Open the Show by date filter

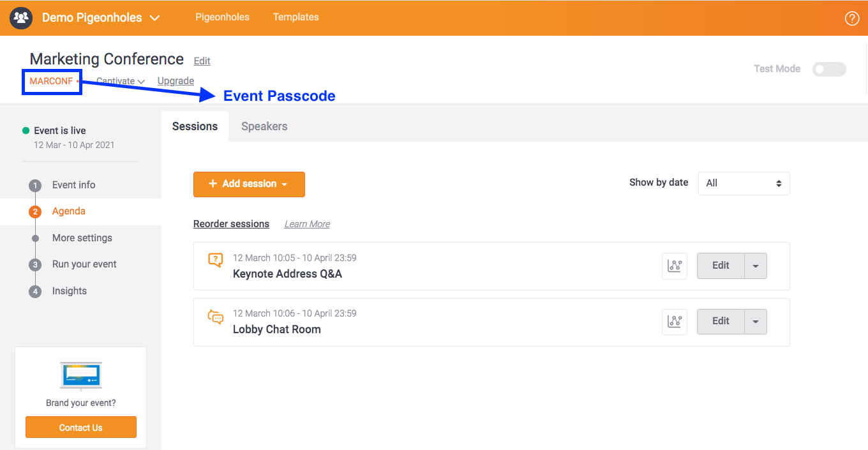(x=744, y=183)
